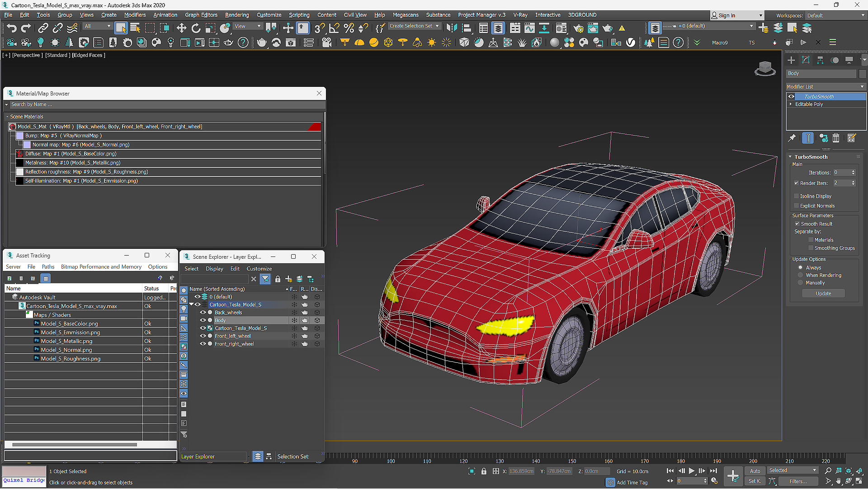Image resolution: width=868 pixels, height=489 pixels.
Task: Click the funnel filter icon in Scene Explorer
Action: (265, 279)
